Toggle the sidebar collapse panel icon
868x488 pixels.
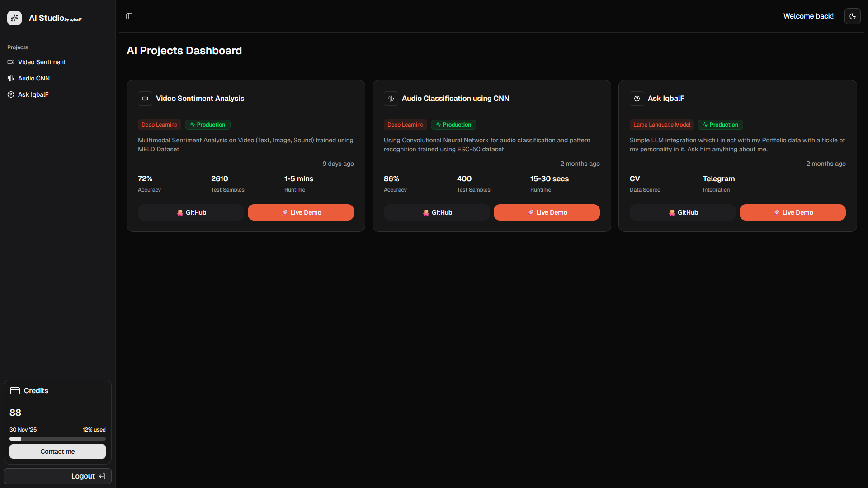point(129,16)
